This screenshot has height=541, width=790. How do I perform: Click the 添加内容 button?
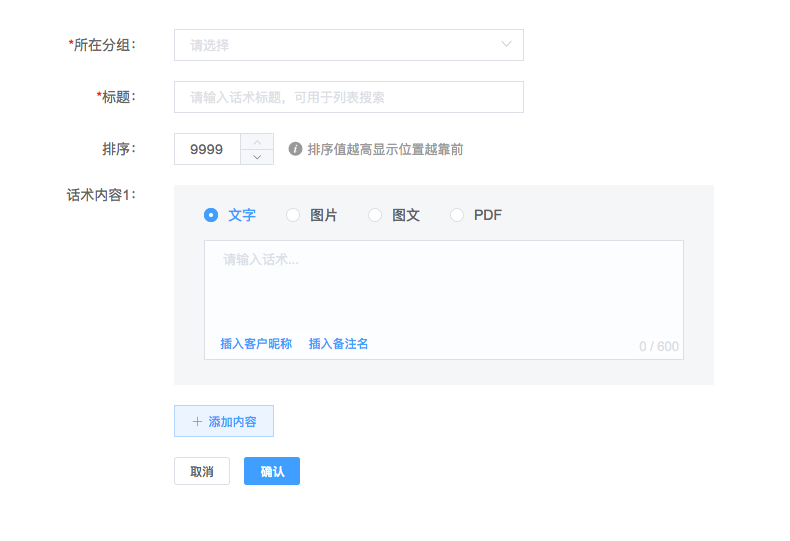(x=224, y=421)
